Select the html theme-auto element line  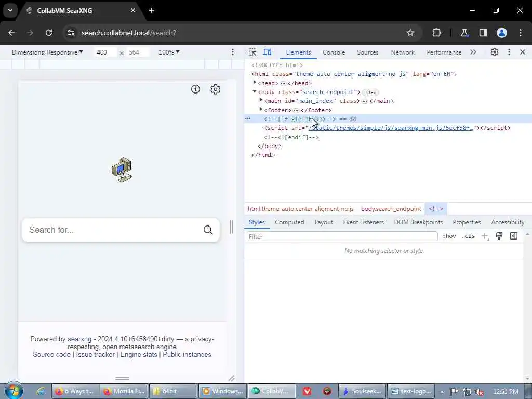pos(354,74)
